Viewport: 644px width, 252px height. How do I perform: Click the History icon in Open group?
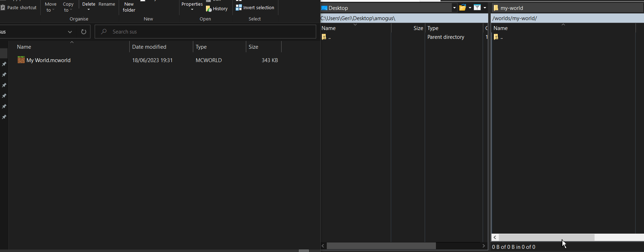[209, 9]
